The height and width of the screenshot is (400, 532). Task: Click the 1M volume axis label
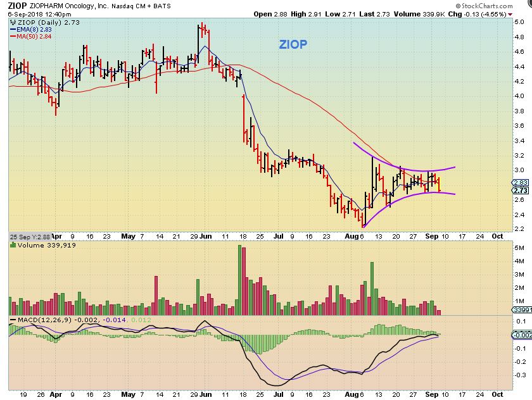(x=519, y=301)
